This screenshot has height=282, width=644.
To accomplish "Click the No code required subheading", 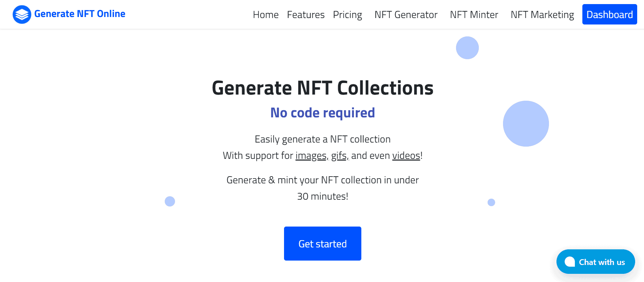I will tap(322, 112).
